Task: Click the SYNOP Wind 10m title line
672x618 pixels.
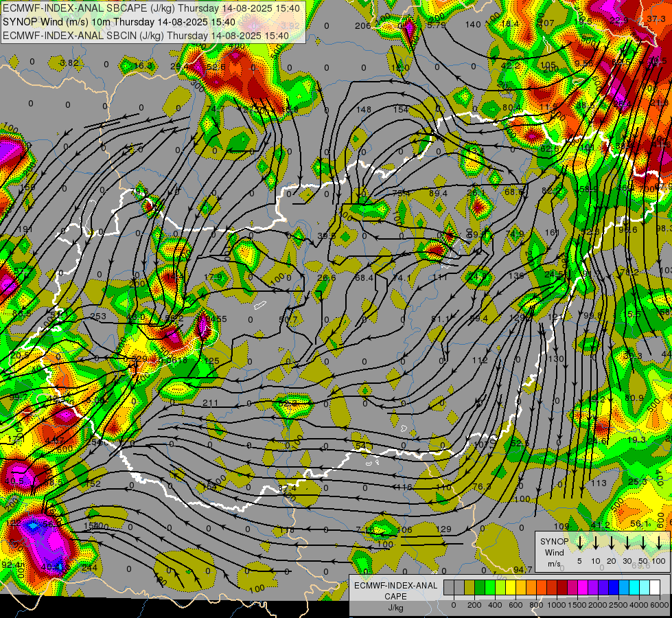Action: (119, 22)
